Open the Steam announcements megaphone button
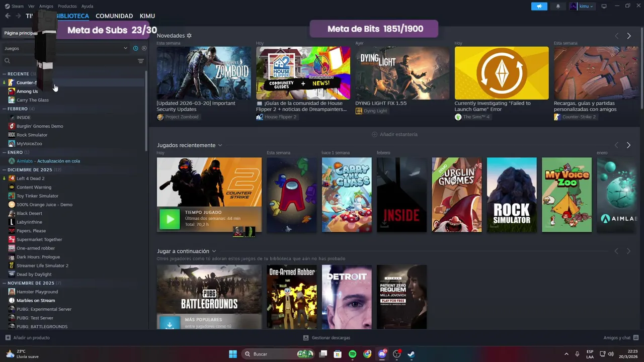 pos(539,6)
